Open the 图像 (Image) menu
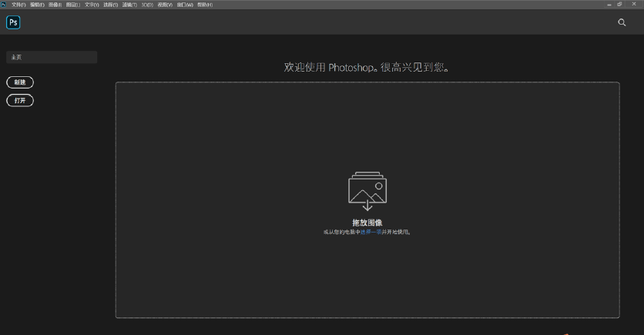The width and height of the screenshot is (644, 335). (55, 5)
